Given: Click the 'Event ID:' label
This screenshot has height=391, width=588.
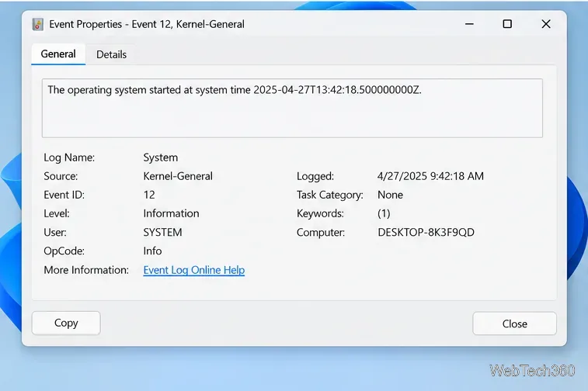Looking at the screenshot, I should [x=64, y=195].
